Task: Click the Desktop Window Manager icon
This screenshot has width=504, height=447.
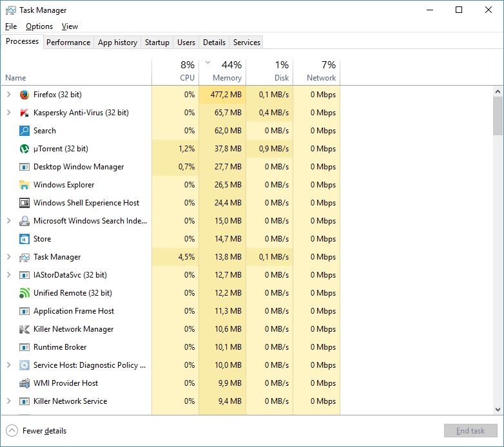Action: click(x=24, y=167)
